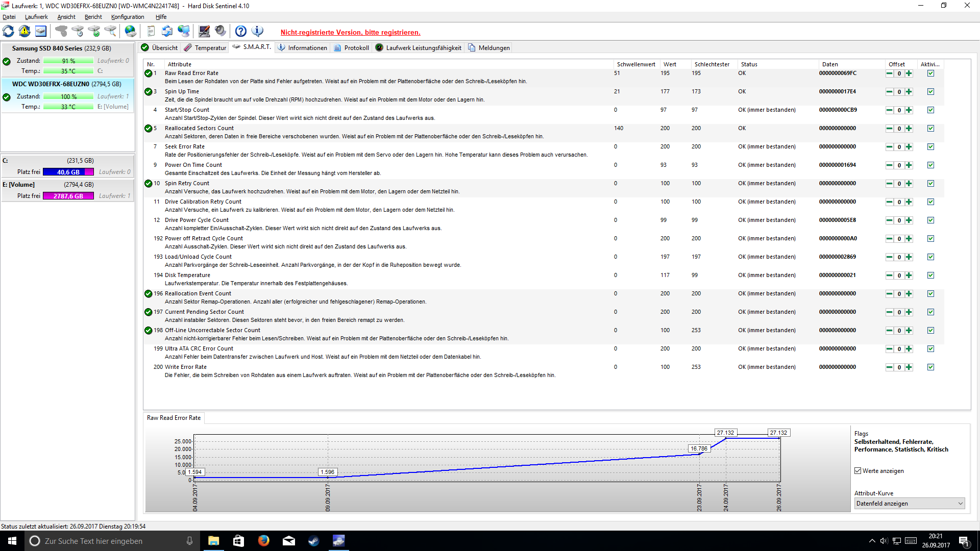Click the send email toolbar icon
Screen dimensions: 980x551
(167, 31)
